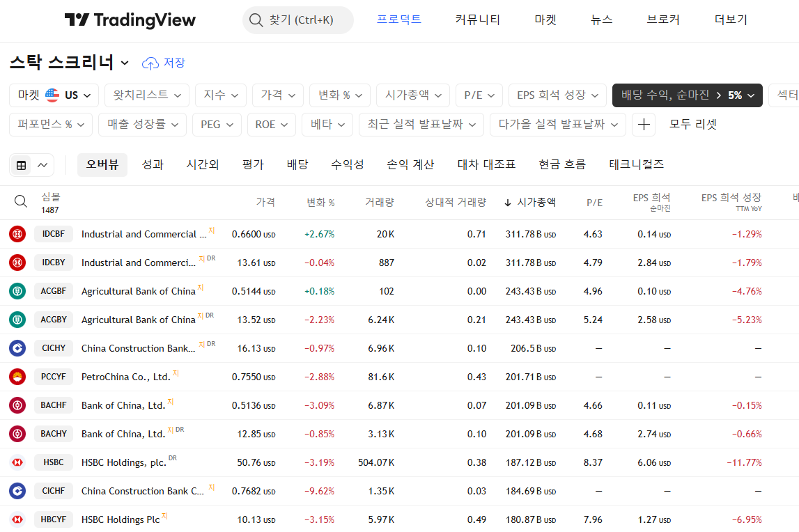Click the cloud save icon
Viewport: 799px width, 532px height.
coord(150,63)
